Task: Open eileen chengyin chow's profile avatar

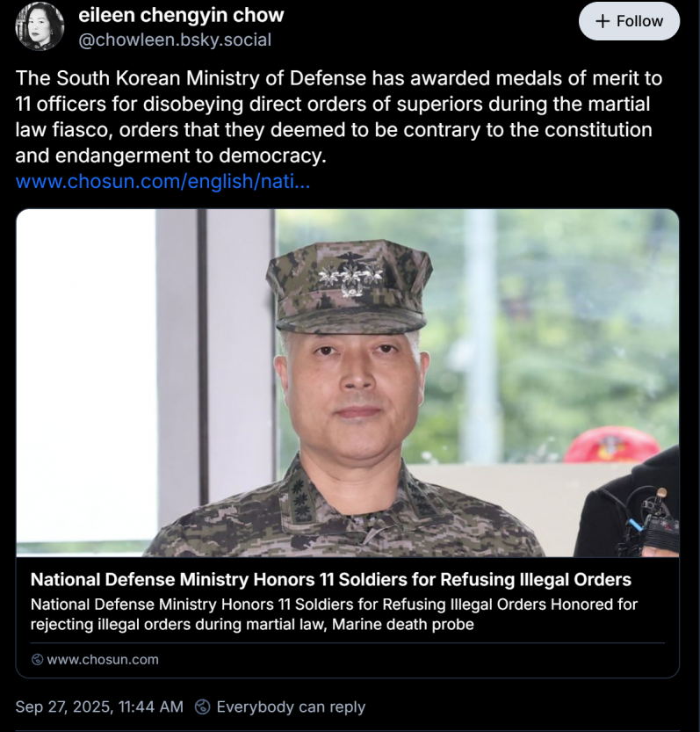Action: tap(40, 26)
